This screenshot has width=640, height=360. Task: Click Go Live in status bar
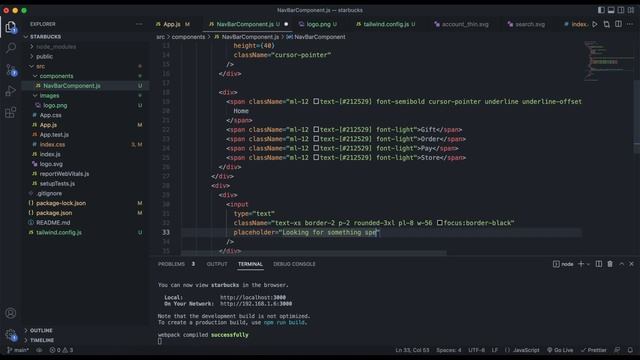click(560, 350)
